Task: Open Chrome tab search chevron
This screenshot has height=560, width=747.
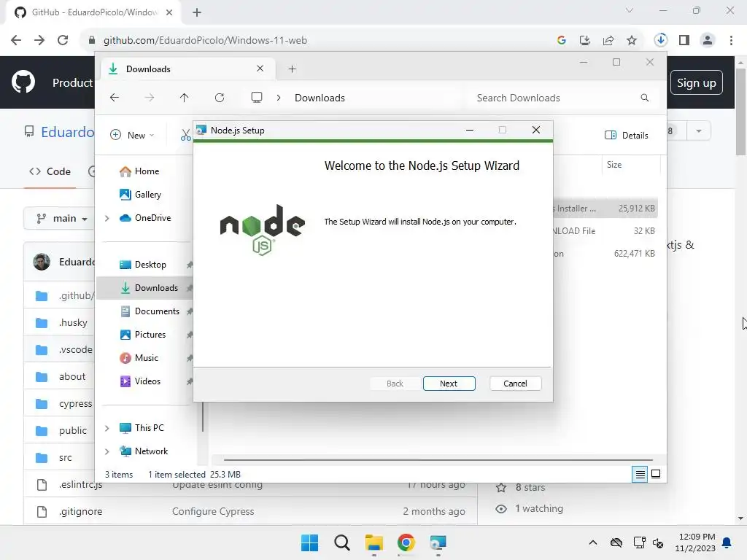Action: (x=630, y=10)
